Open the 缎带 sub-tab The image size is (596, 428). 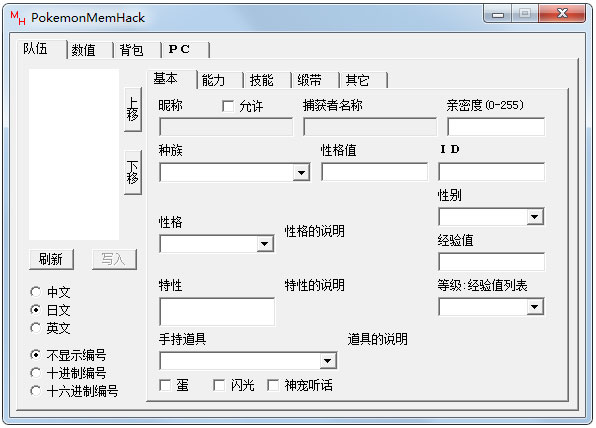315,81
